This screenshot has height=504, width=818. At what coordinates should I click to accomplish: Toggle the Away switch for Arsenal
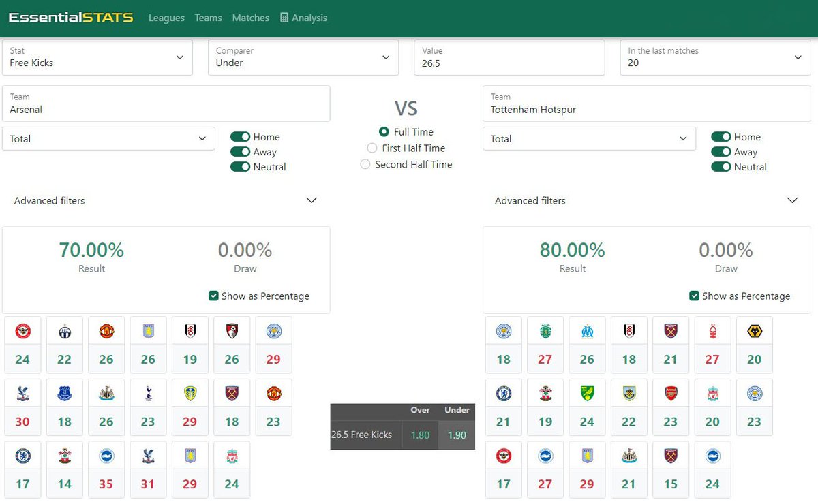tap(240, 152)
